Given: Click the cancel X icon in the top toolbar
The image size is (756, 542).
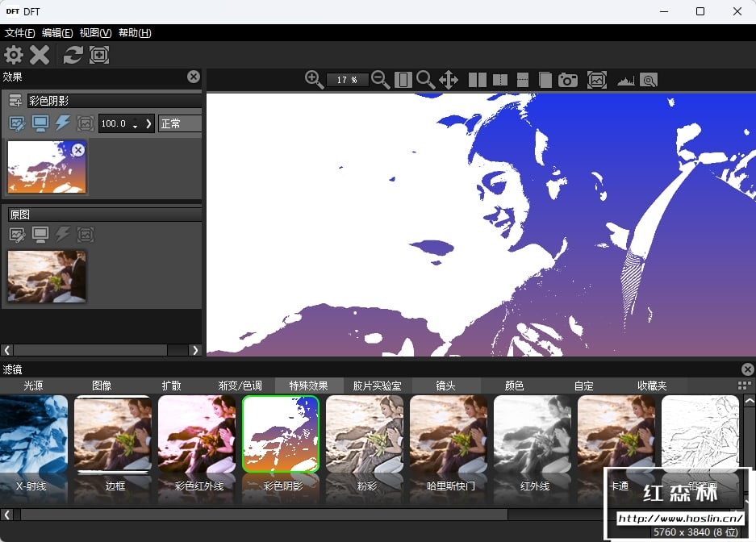Looking at the screenshot, I should coord(40,55).
